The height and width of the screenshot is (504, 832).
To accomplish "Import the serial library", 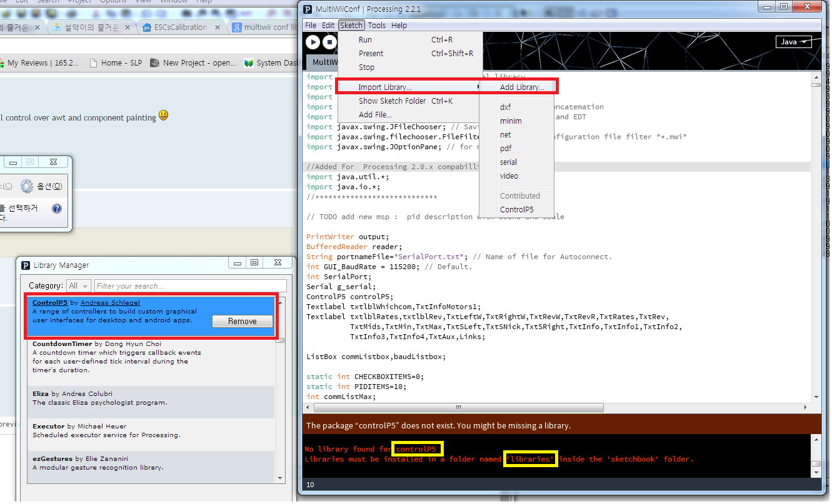I will coord(517,162).
